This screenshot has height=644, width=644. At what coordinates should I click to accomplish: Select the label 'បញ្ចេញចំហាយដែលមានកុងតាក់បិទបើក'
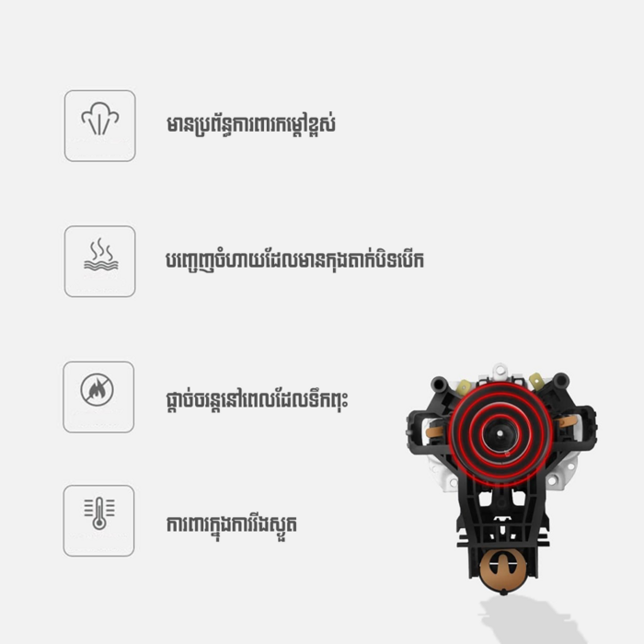click(x=294, y=260)
